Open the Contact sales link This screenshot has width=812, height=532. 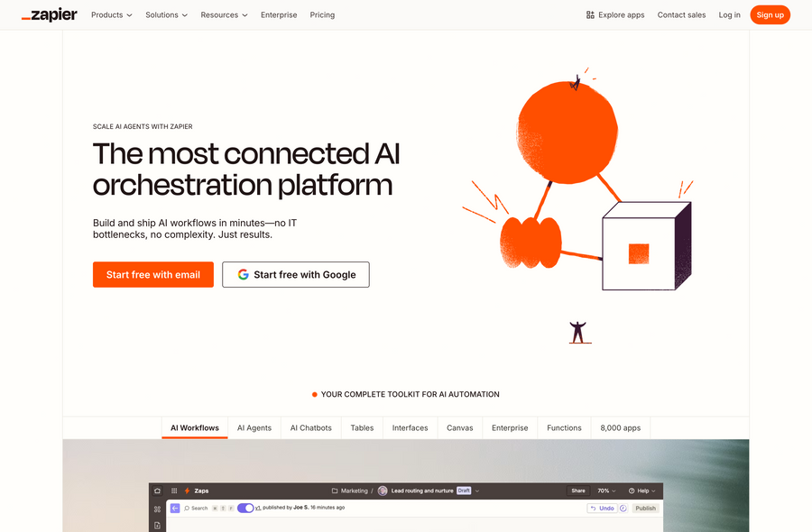point(681,14)
